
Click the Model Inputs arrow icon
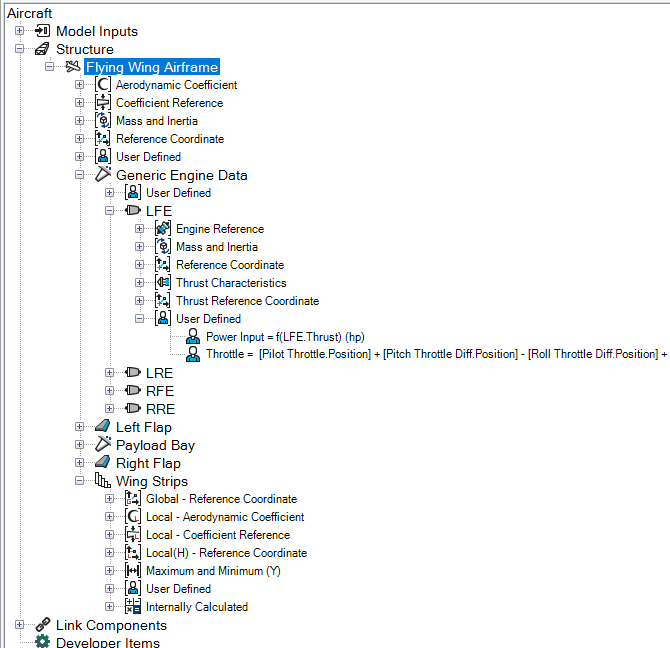(43, 31)
